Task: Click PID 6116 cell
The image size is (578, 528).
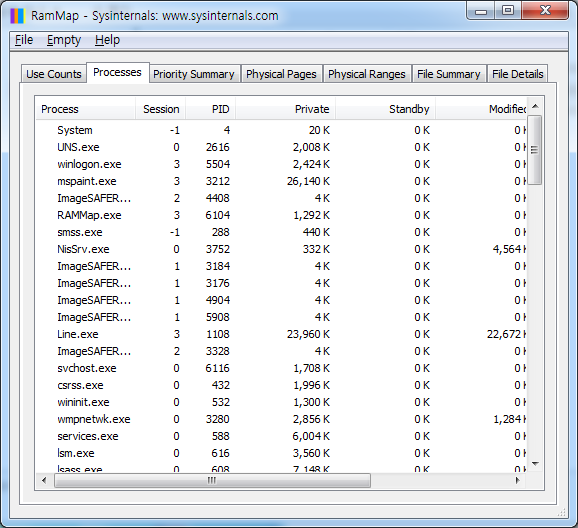Action: (x=217, y=368)
